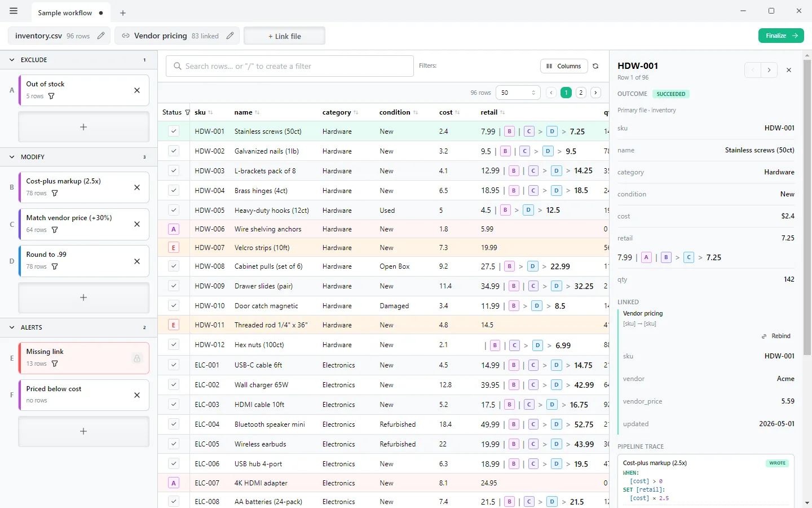This screenshot has width=812, height=508.
Task: Go to page 2 of results
Action: click(x=581, y=93)
